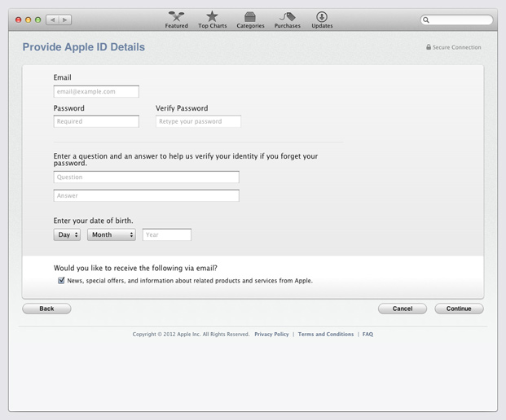506x420 pixels.
Task: Open the Purchases tag icon
Action: pyautogui.click(x=287, y=16)
